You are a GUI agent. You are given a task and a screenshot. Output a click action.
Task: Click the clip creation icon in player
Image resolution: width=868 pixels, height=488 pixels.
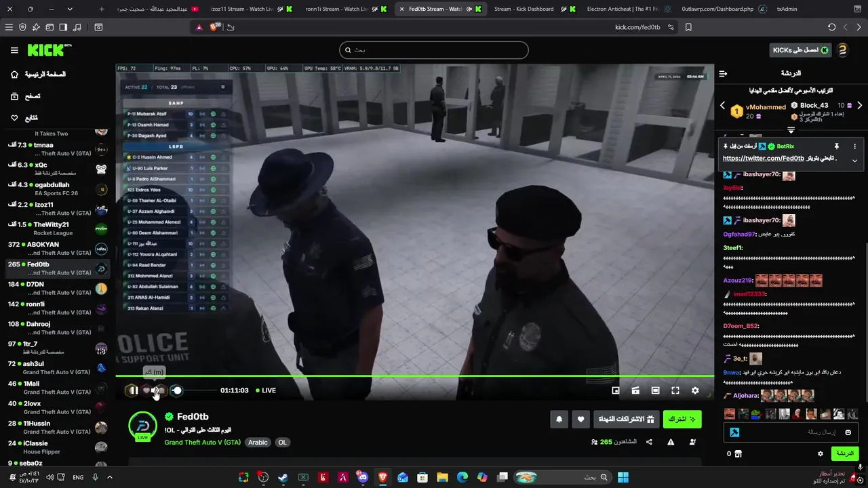(635, 390)
